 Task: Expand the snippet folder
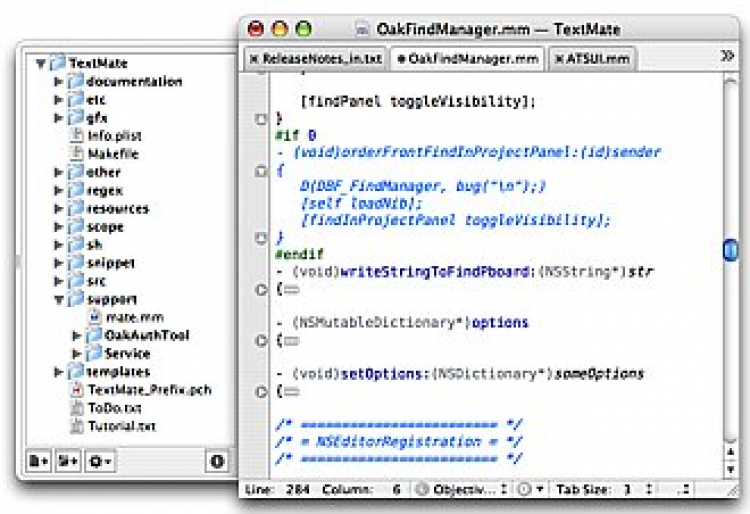(x=58, y=263)
